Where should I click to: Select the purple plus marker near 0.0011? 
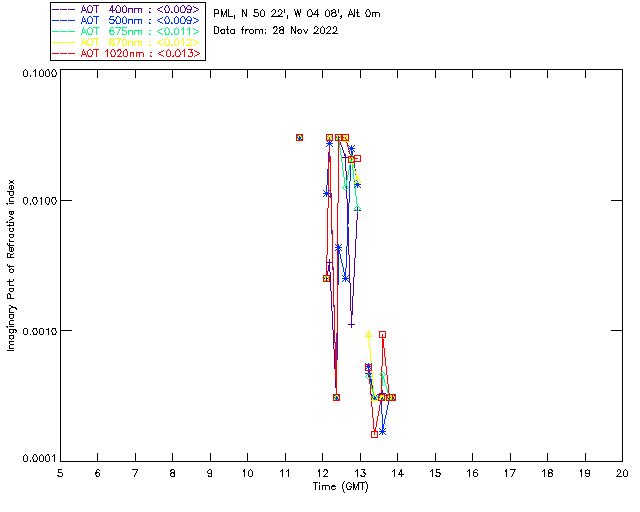(351, 325)
